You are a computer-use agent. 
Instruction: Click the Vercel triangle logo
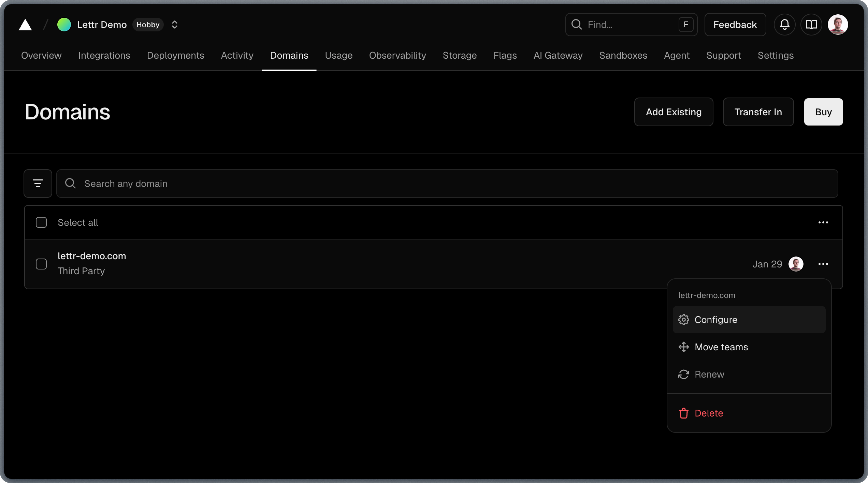click(25, 24)
